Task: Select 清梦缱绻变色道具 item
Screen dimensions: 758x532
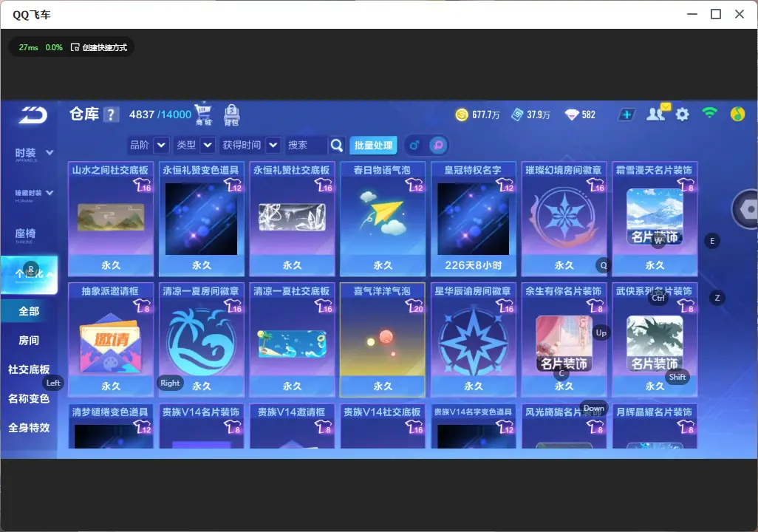Action: [x=111, y=426]
